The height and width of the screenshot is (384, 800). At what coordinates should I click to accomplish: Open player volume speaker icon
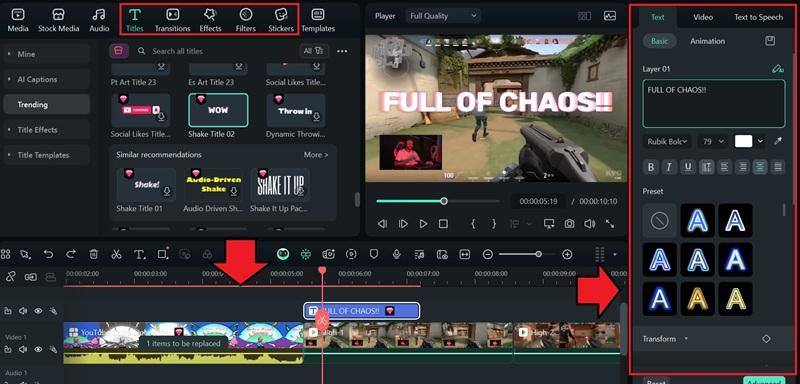pyautogui.click(x=590, y=223)
